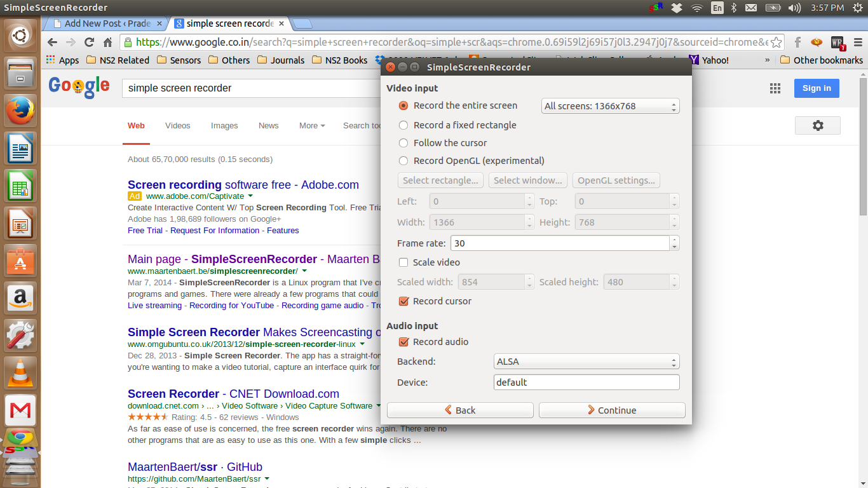Click the SSR tray indicator icon

(656, 8)
